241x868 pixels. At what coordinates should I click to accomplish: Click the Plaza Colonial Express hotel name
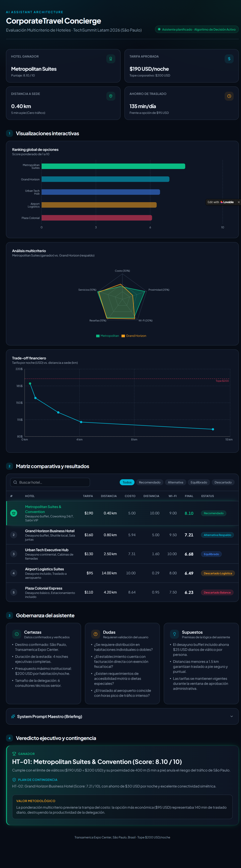(44, 588)
